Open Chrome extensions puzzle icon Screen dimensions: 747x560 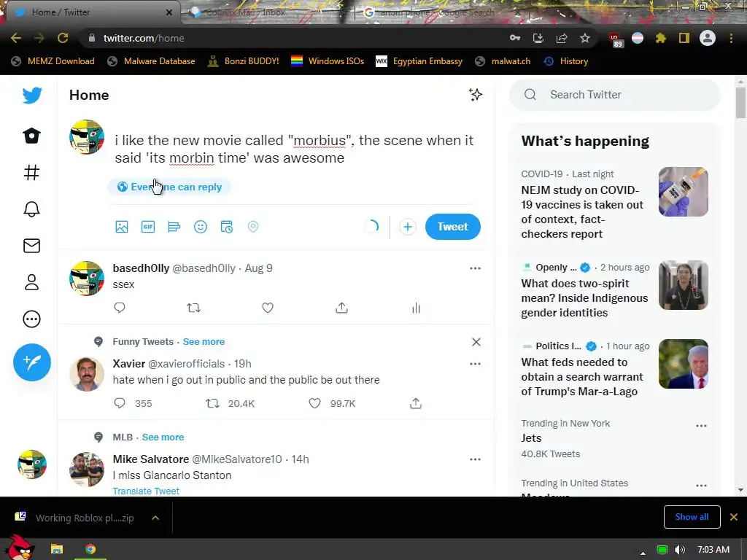point(661,38)
